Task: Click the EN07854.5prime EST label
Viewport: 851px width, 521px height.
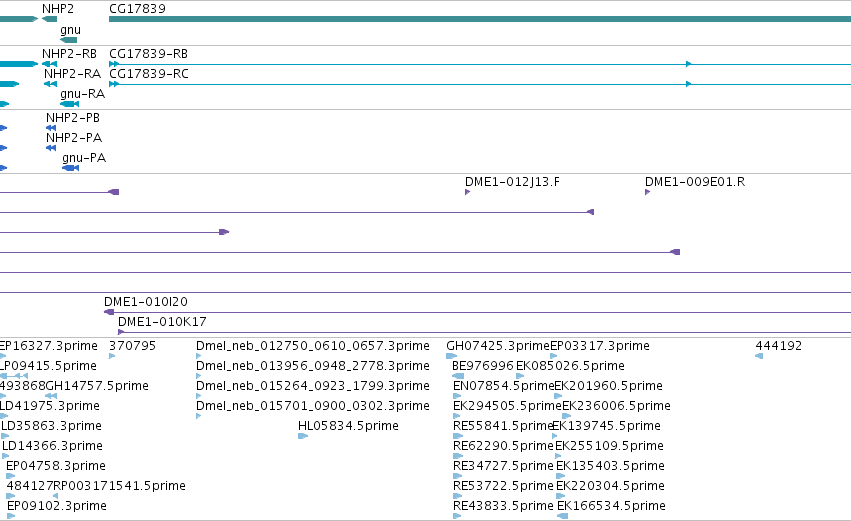Action: 503,386
